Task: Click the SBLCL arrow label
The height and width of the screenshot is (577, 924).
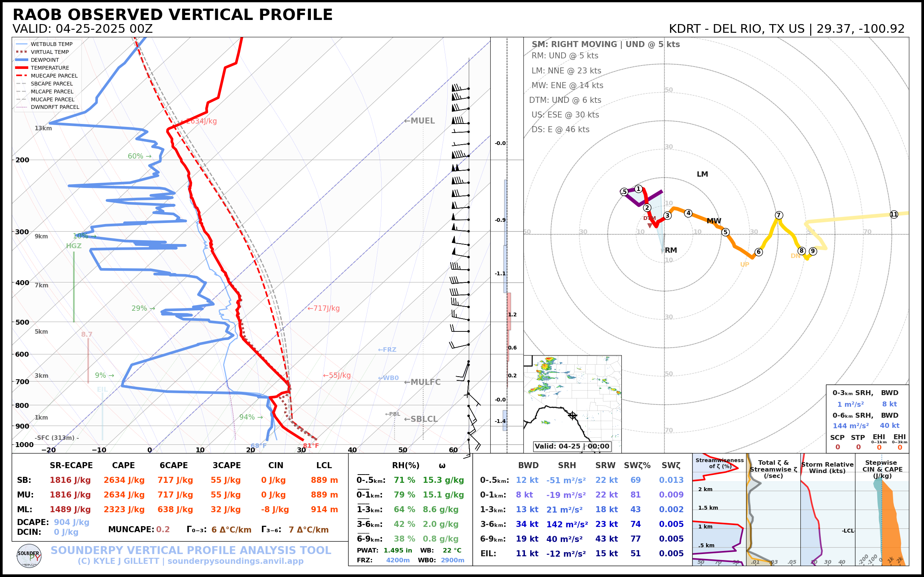Action: [421, 419]
